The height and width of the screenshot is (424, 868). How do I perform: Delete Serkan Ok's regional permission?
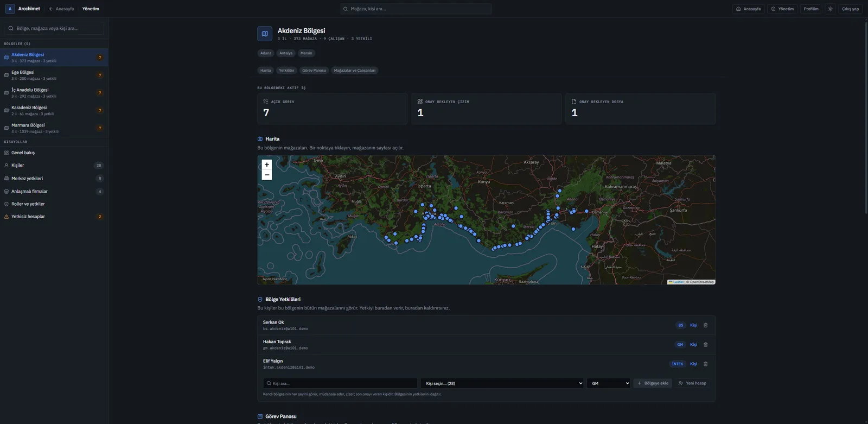coord(705,325)
